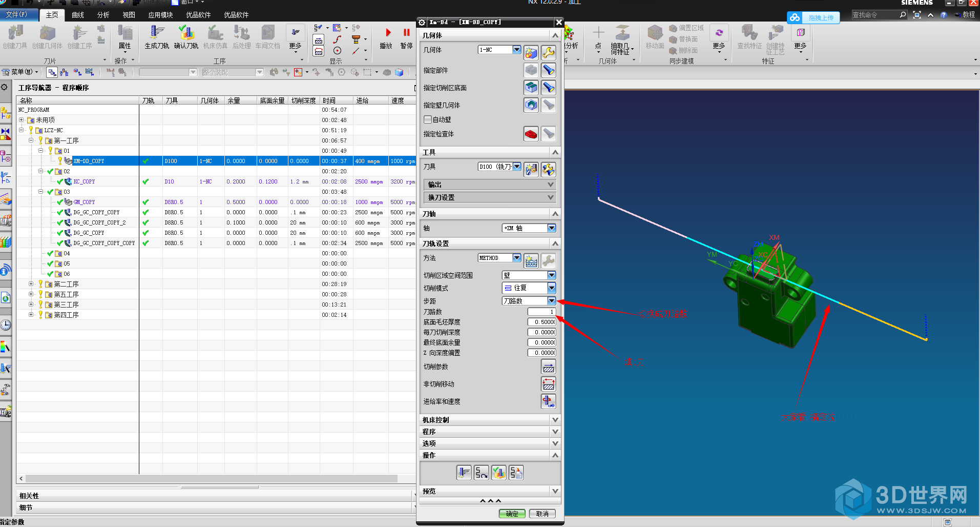This screenshot has width=980, height=527.
Task: Switch to the 分析 ribbon tab
Action: coord(103,15)
